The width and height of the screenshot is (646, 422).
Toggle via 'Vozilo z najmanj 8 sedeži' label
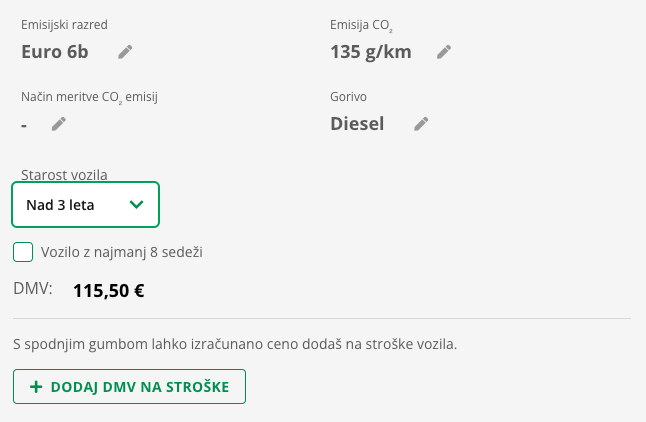tap(122, 252)
